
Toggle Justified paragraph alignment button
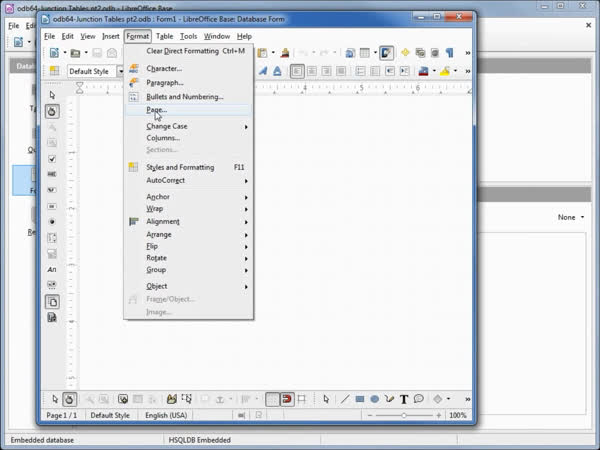(x=341, y=71)
